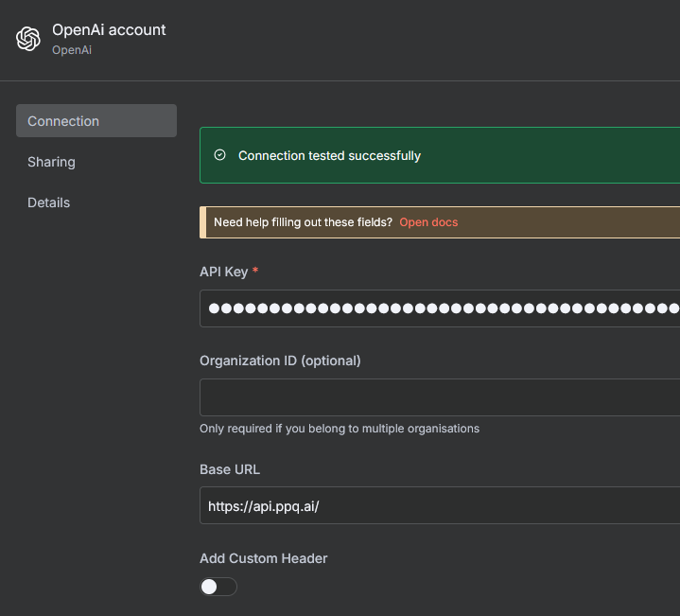680x616 pixels.
Task: Click the OpenAI logo icon
Action: click(x=28, y=39)
